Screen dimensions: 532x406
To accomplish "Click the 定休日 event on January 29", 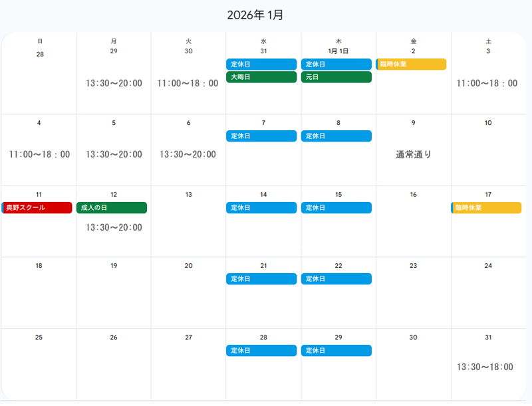I will coord(336,351).
